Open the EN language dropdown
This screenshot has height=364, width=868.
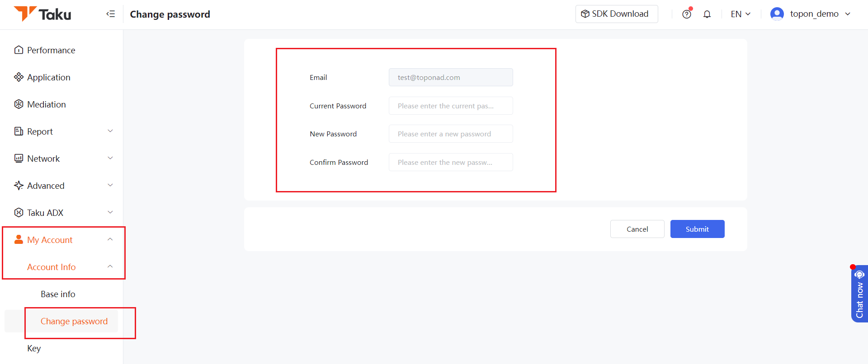741,14
